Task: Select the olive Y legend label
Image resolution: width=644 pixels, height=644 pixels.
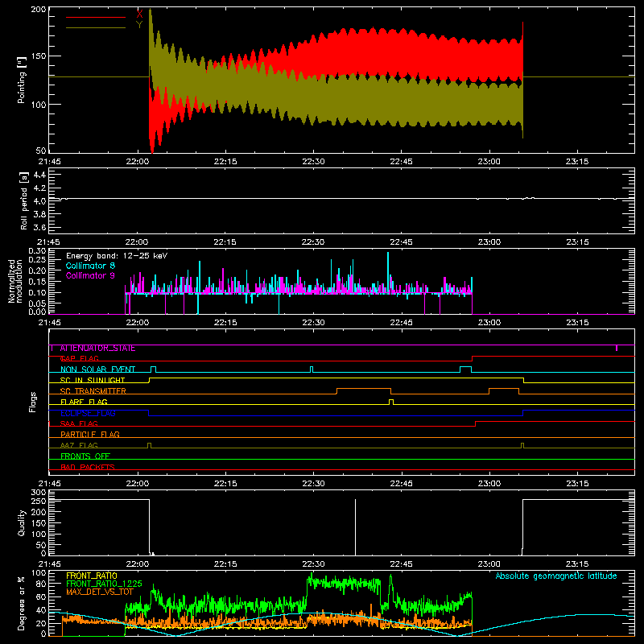Action: point(139,25)
